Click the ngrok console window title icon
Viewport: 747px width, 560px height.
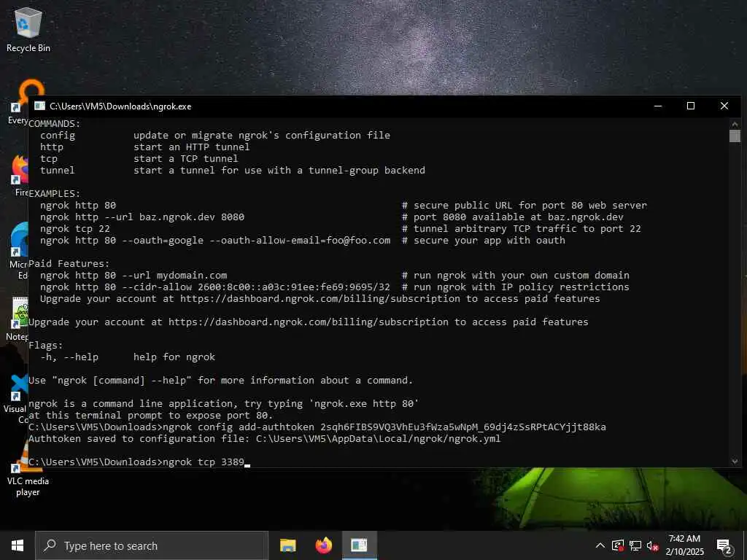39,106
